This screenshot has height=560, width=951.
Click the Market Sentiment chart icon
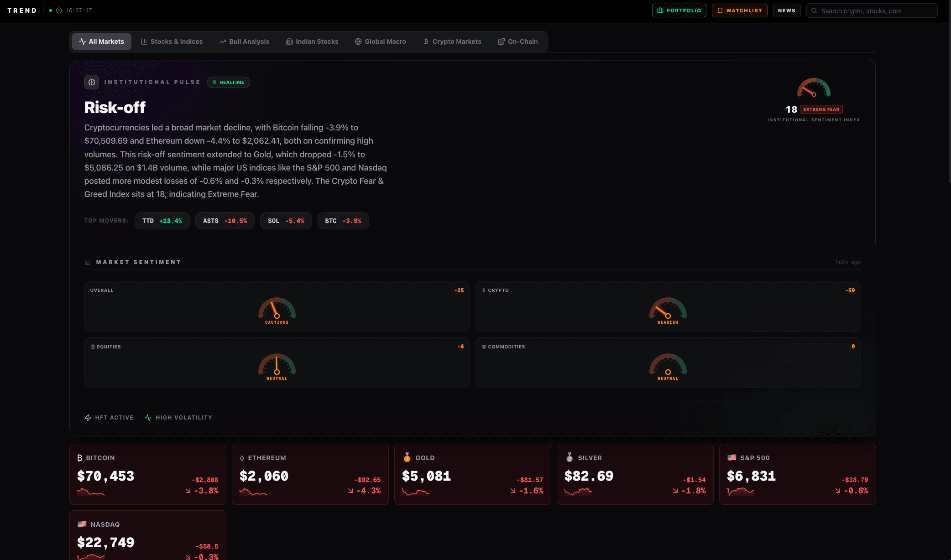click(87, 262)
